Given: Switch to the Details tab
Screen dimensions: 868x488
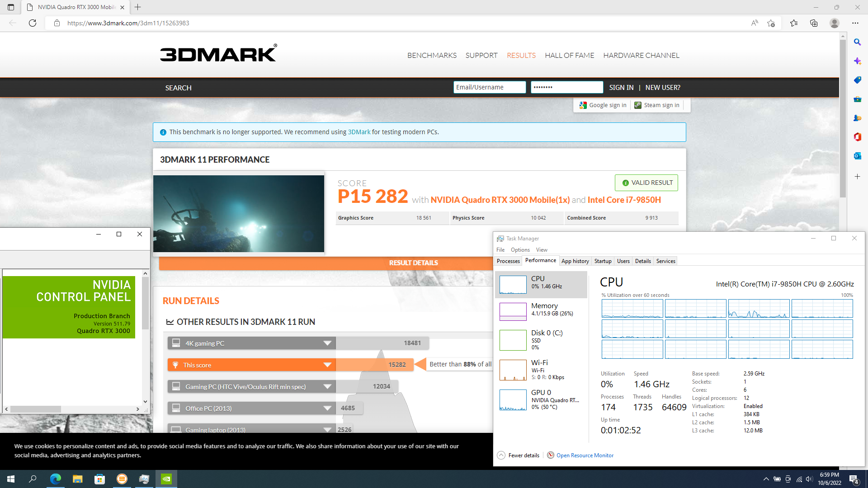Looking at the screenshot, I should click(643, 261).
